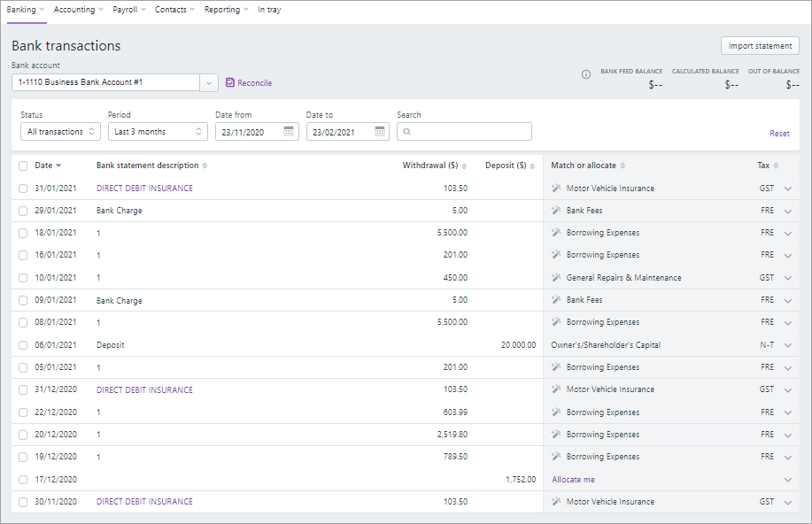
Task: Click the balance info icon
Action: click(585, 75)
